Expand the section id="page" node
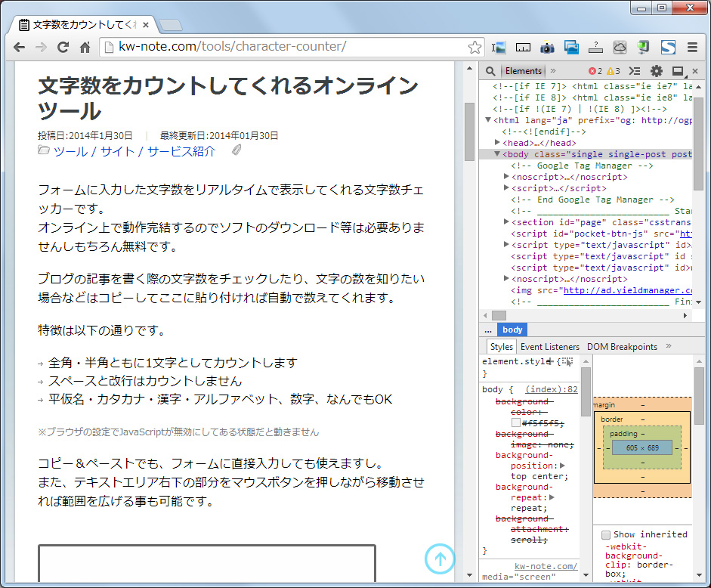Screen dimensions: 711x588 506,222
